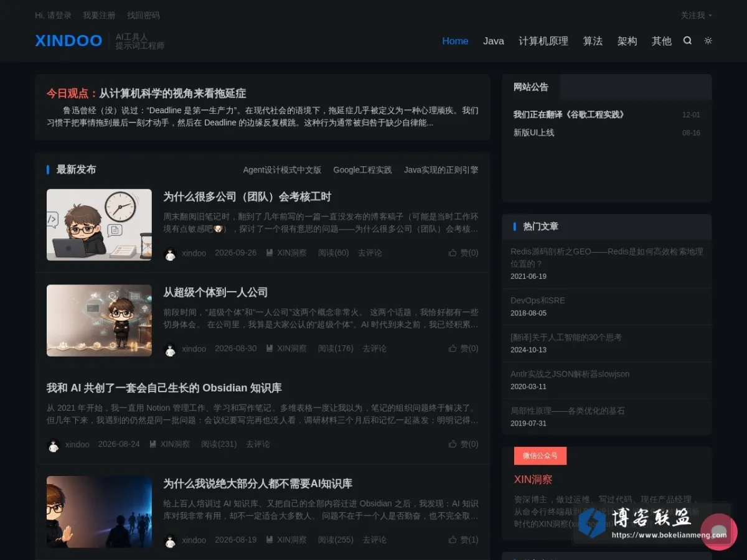Like the 考核工时 post thumbs-up

click(463, 253)
